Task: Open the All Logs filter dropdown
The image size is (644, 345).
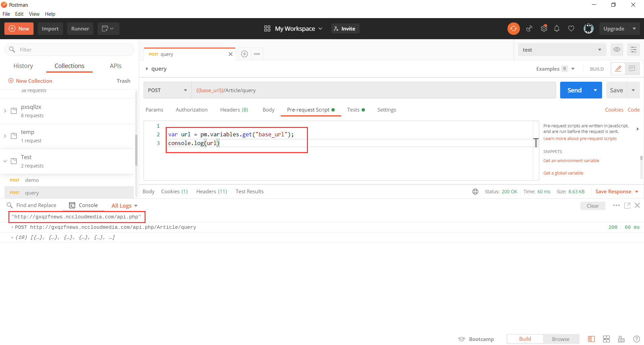Action: tap(124, 206)
